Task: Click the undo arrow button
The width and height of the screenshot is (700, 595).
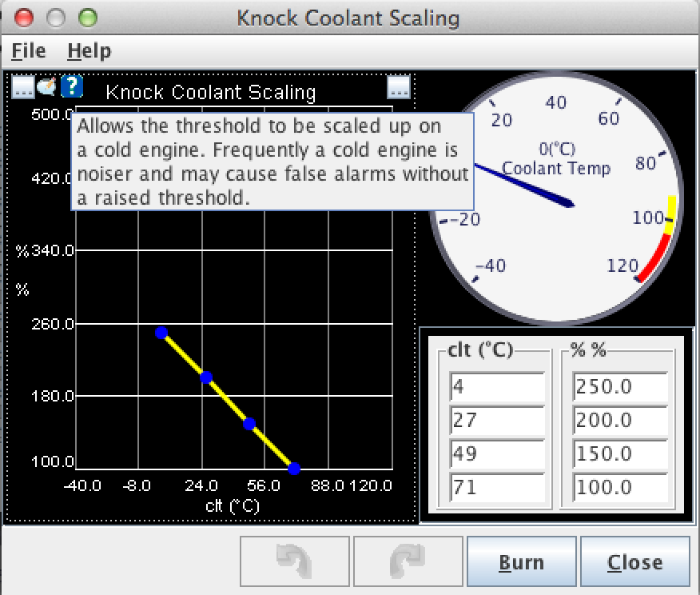Action: tap(295, 561)
